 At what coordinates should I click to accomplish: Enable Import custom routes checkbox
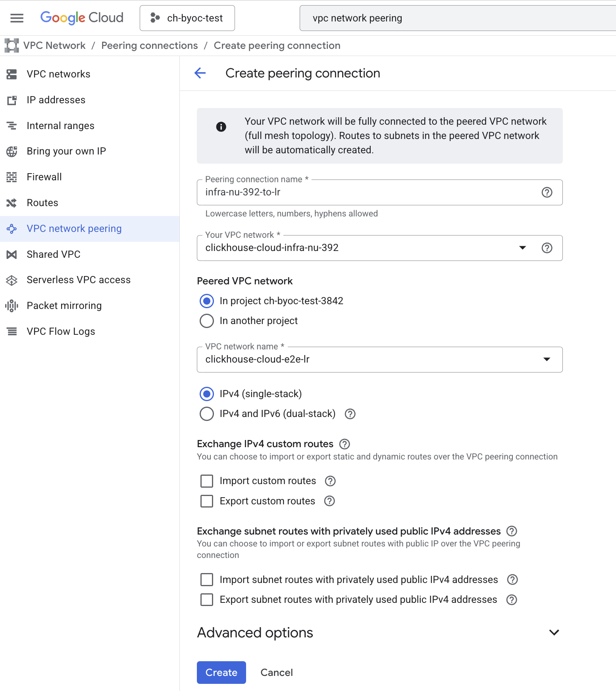(x=207, y=481)
